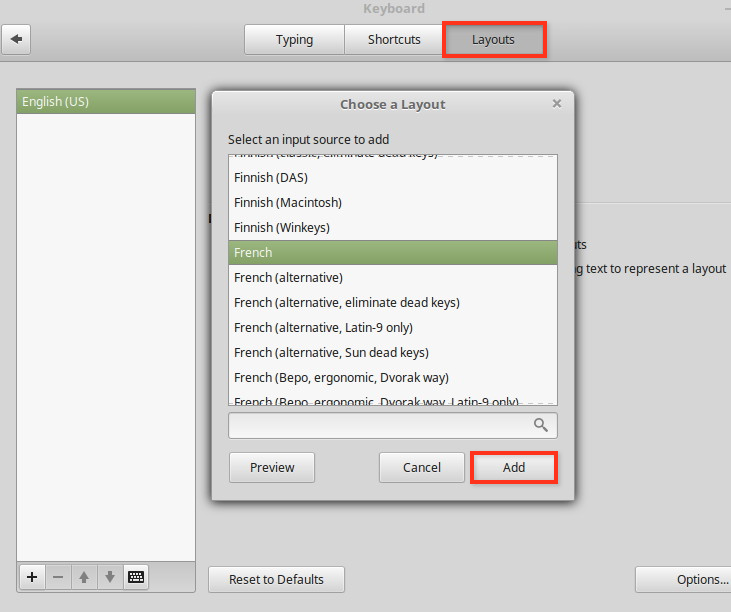Click the back arrow button
This screenshot has width=731, height=612.
pyautogui.click(x=18, y=40)
